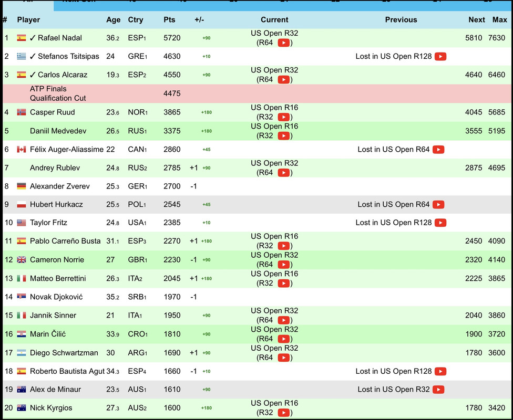Click the Current column header
Image resolution: width=513 pixels, height=420 pixels.
274,20
